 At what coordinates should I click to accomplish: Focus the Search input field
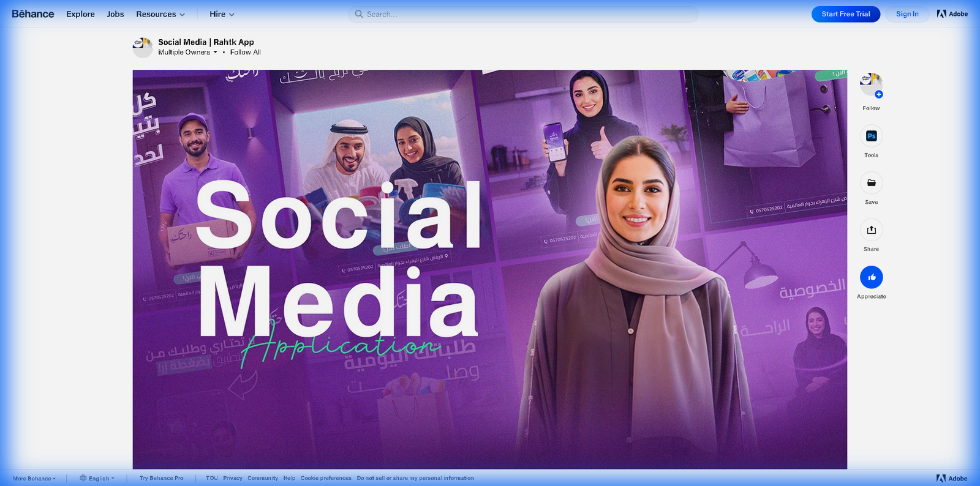click(527, 14)
